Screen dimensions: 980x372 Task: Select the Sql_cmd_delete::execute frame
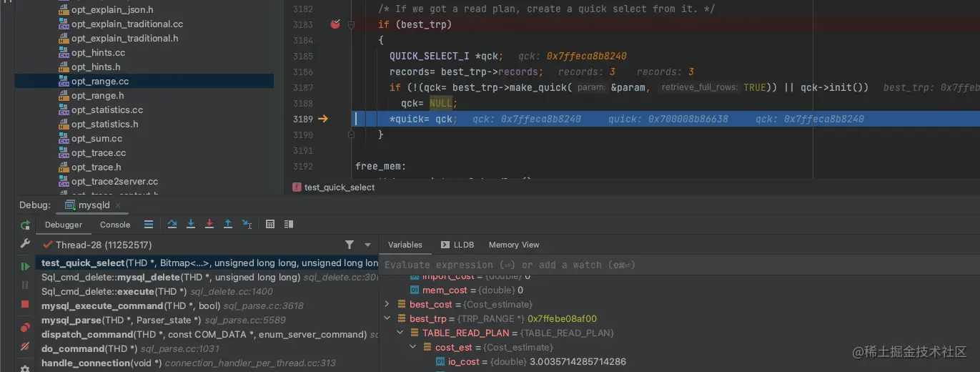click(208, 292)
